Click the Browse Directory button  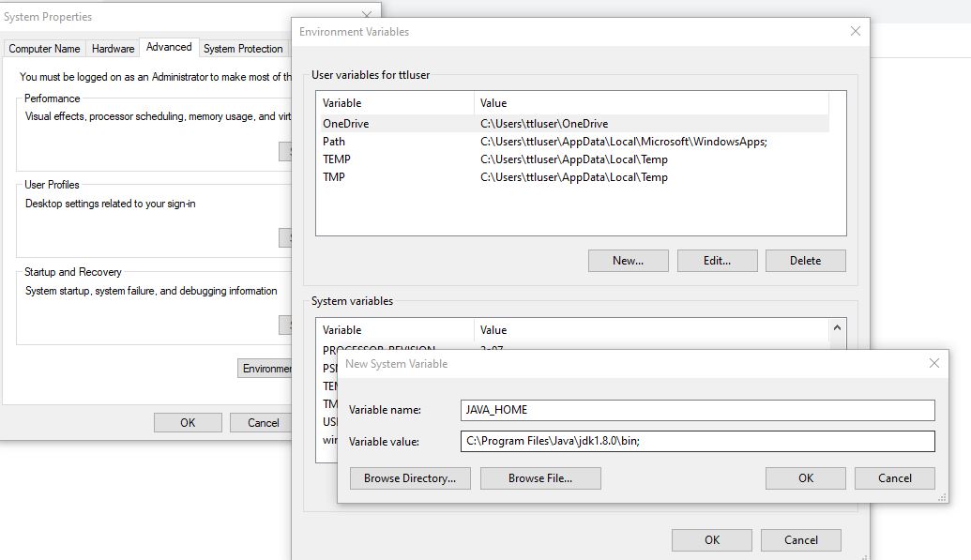(x=412, y=478)
